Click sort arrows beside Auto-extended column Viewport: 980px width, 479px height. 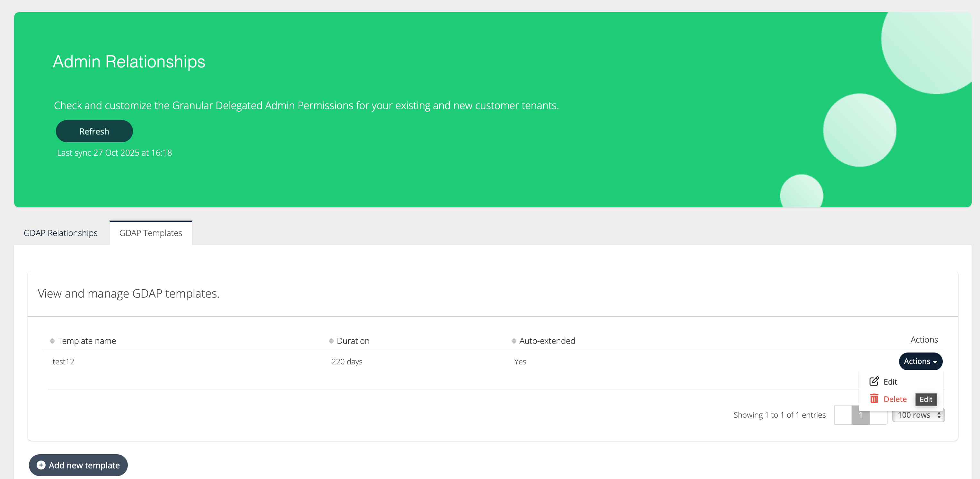click(513, 341)
